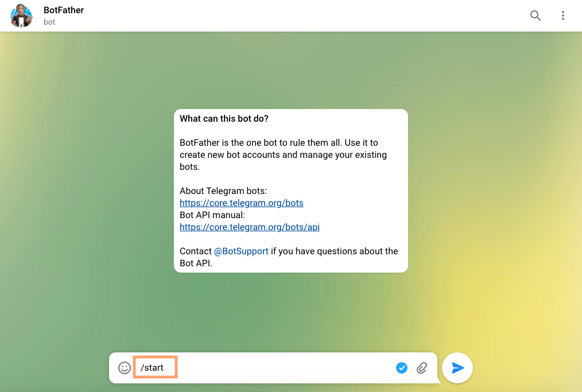Click the blue checkmark icon in message bar
582x392 pixels.
point(402,368)
